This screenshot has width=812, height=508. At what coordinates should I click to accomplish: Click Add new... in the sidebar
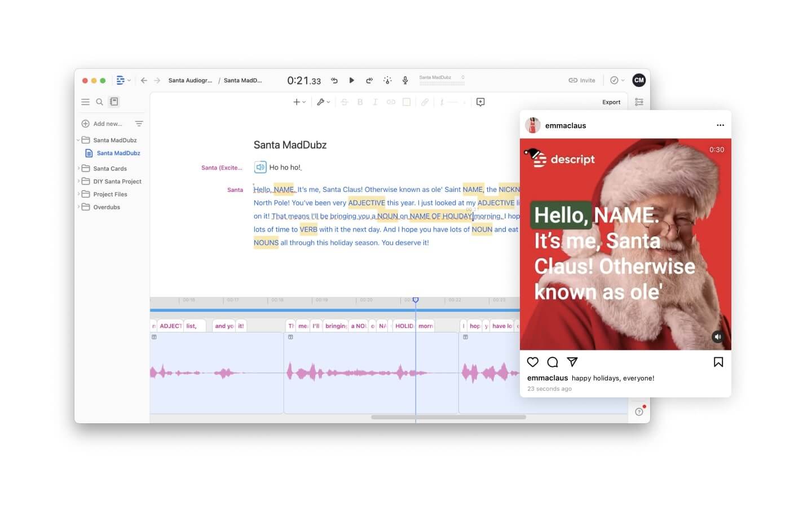(x=102, y=124)
